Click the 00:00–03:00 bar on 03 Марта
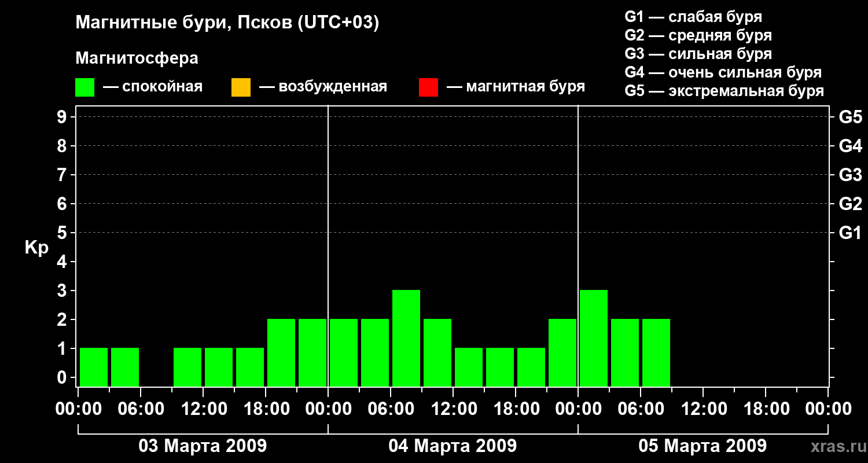Screen dimensions: 868x463 coord(94,367)
